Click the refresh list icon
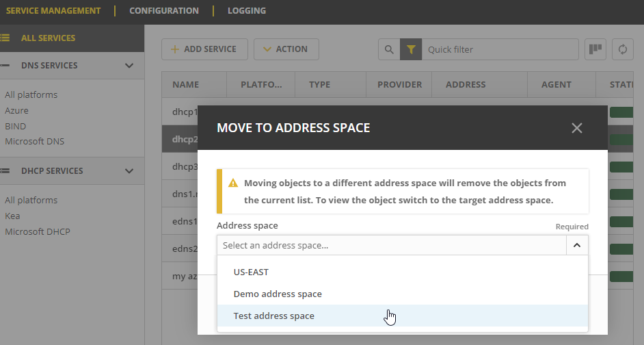 coord(622,49)
